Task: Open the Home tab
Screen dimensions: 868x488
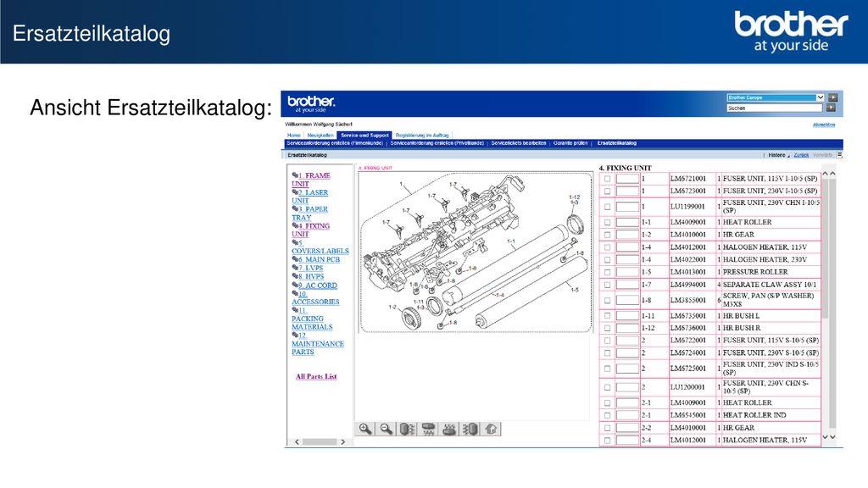Action: point(294,135)
